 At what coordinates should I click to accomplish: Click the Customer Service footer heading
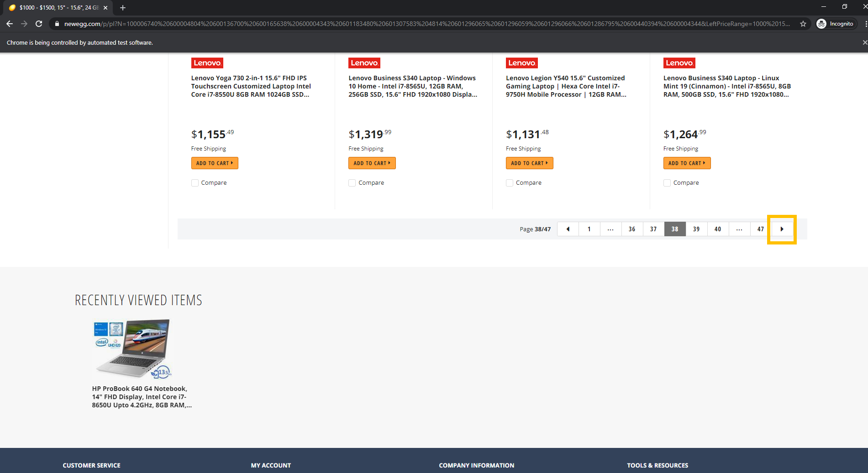[x=92, y=465]
